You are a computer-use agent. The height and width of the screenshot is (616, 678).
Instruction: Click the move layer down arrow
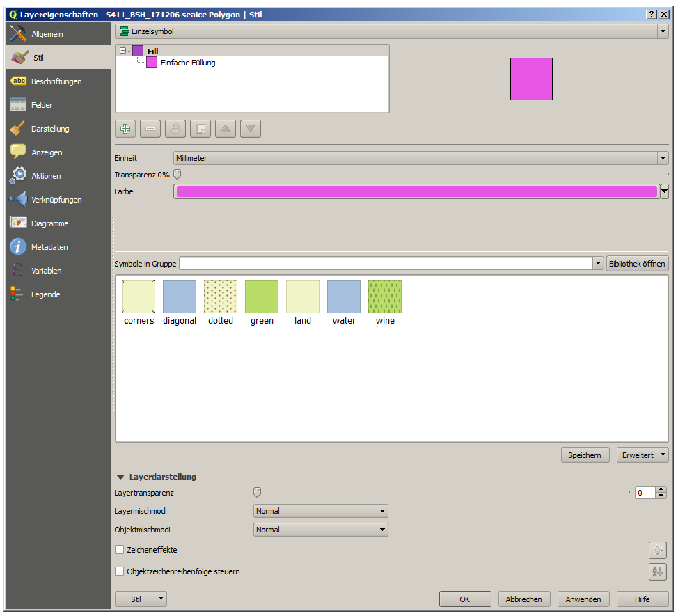pos(251,129)
